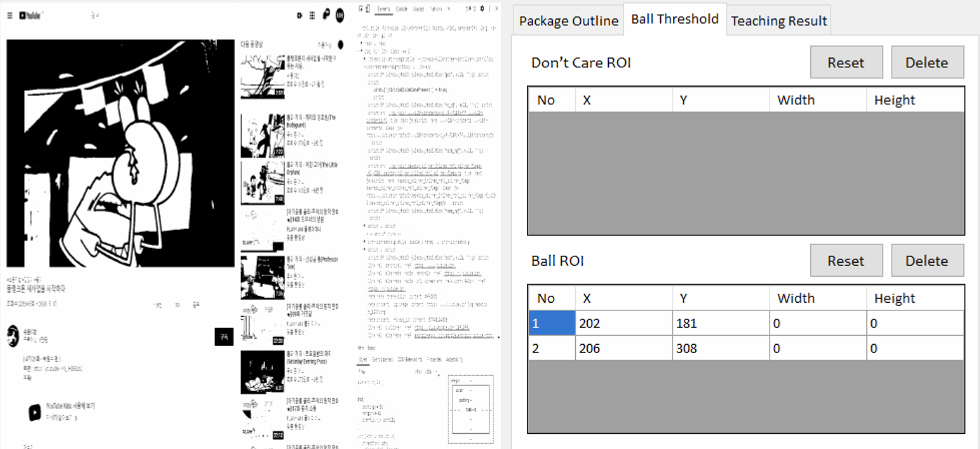Switch to the DevTools Console tab
980x449 pixels.
point(401,9)
